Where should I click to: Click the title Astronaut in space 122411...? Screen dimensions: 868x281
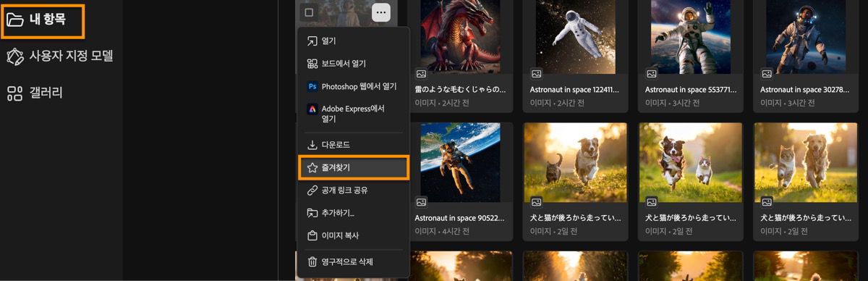tap(575, 90)
